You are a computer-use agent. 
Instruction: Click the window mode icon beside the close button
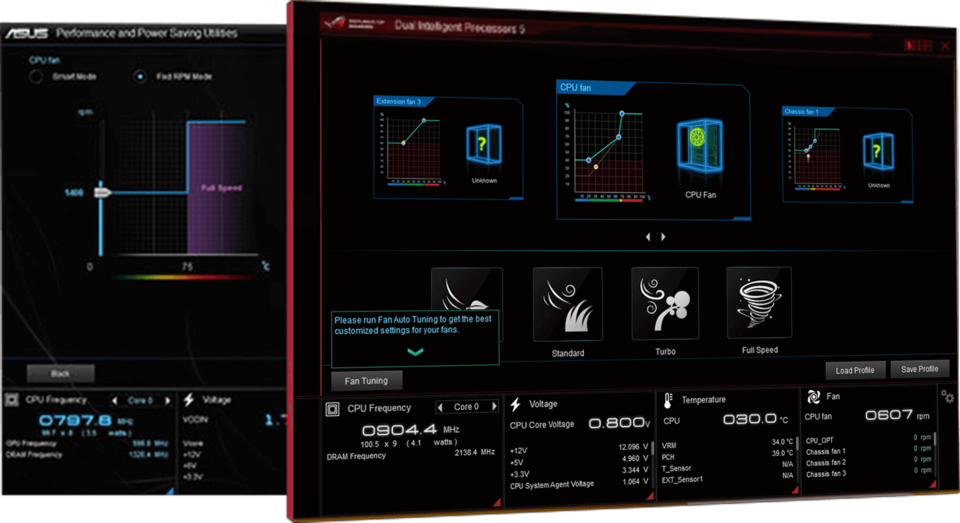pyautogui.click(x=918, y=46)
